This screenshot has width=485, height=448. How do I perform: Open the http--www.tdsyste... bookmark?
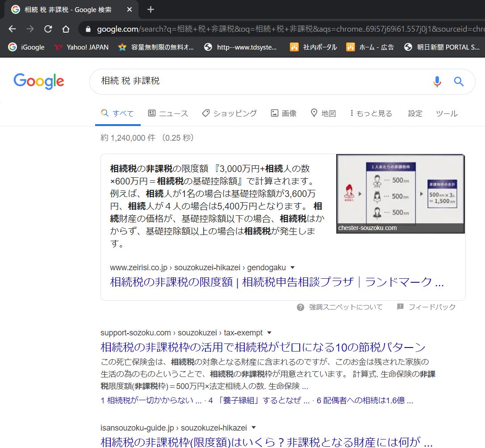coord(241,47)
